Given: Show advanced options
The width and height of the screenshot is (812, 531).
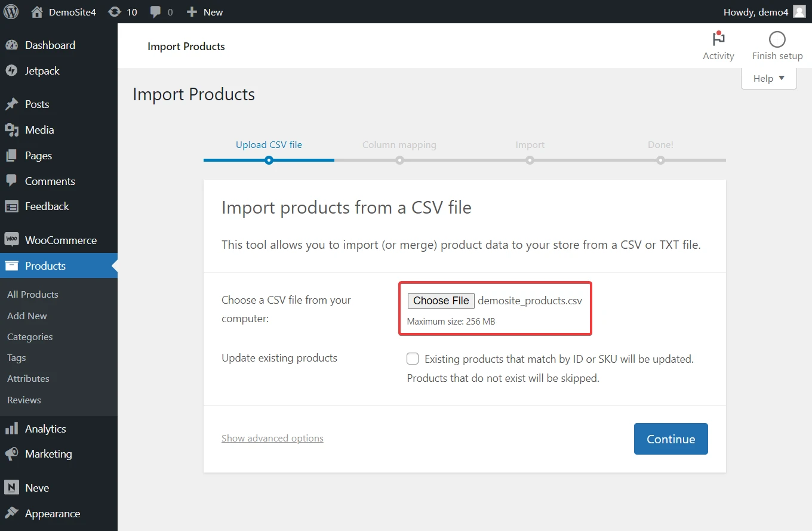Looking at the screenshot, I should (x=272, y=438).
